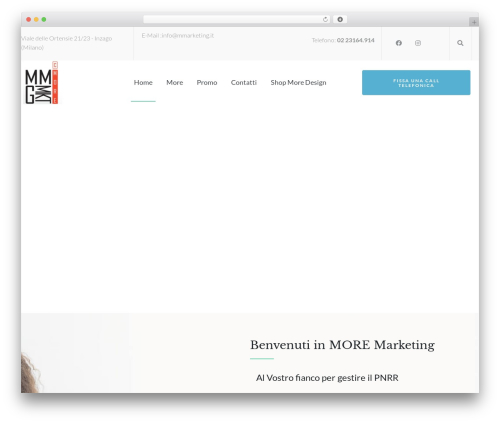Minimize window with the yellow button
The width and height of the screenshot is (500, 423).
pos(36,20)
